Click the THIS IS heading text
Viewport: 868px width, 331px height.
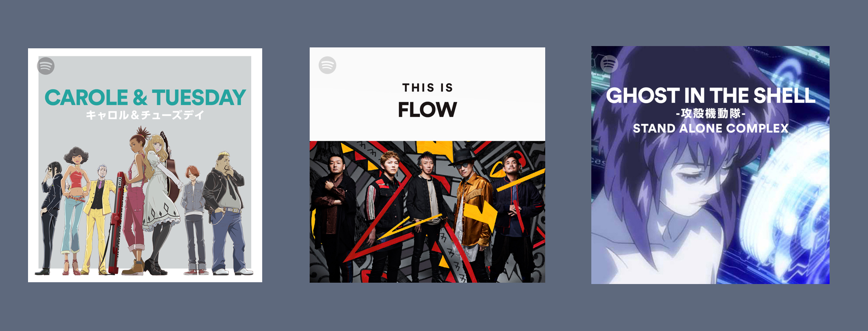pos(428,88)
